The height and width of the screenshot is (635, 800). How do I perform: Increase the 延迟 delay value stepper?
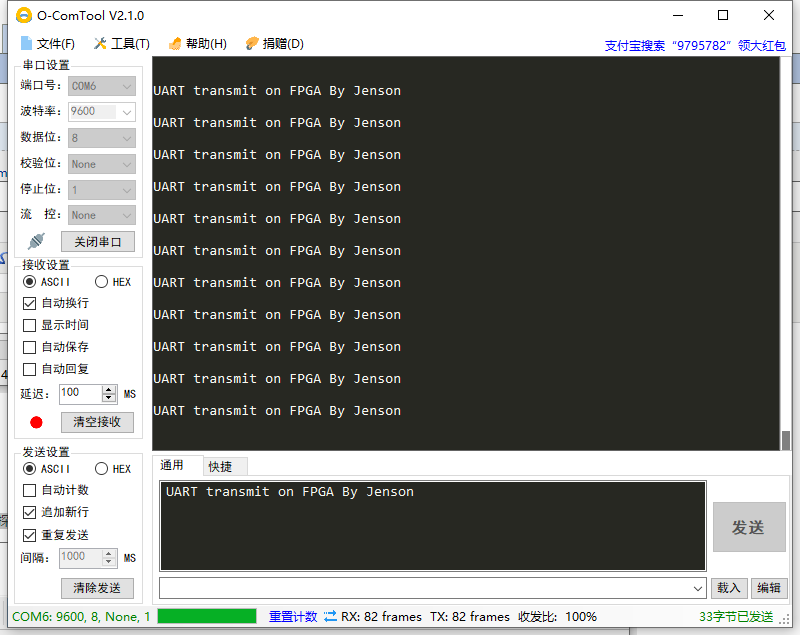(x=108, y=390)
